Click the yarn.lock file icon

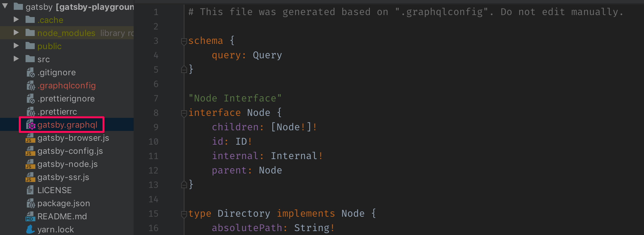point(30,229)
